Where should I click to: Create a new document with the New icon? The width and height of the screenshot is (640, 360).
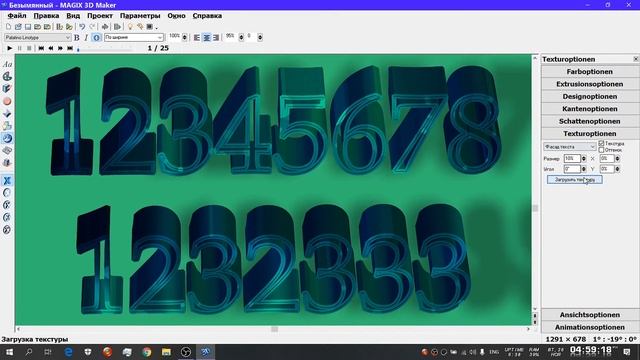(8, 27)
